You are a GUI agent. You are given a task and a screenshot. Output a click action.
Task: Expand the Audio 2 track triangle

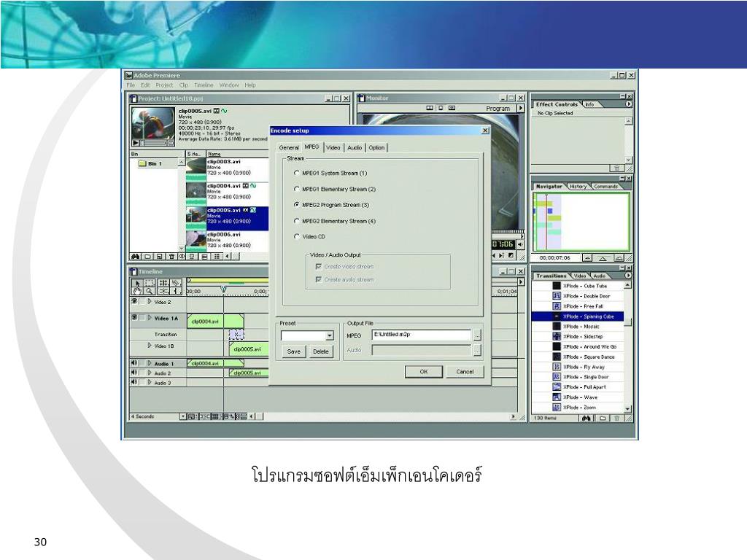[x=150, y=373]
